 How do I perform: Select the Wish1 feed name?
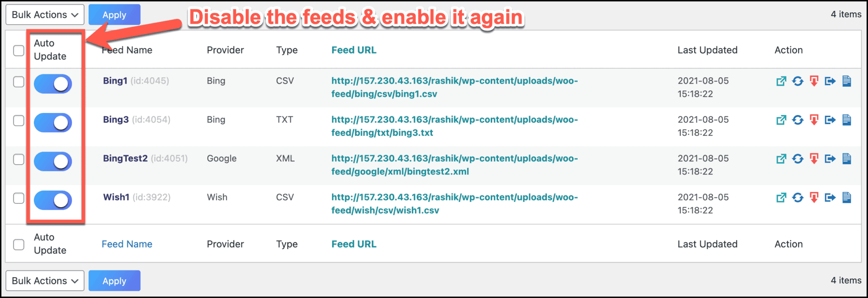(116, 197)
